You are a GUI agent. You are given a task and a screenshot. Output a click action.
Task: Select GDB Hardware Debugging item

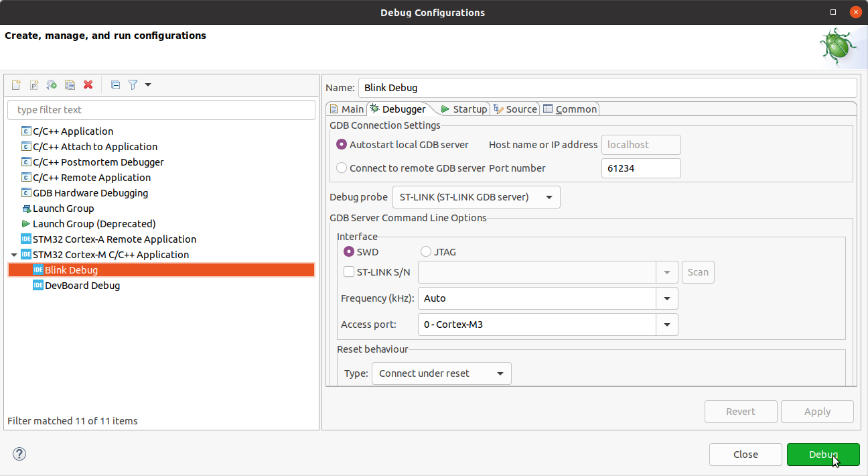click(x=90, y=193)
